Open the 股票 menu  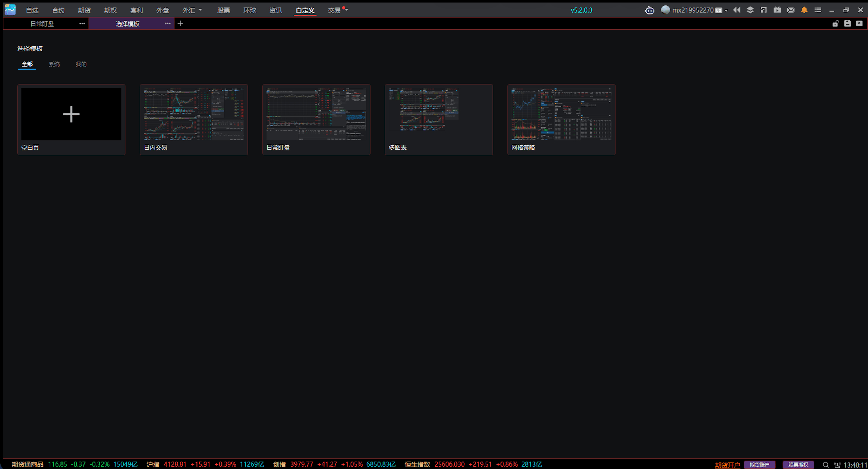pyautogui.click(x=224, y=10)
